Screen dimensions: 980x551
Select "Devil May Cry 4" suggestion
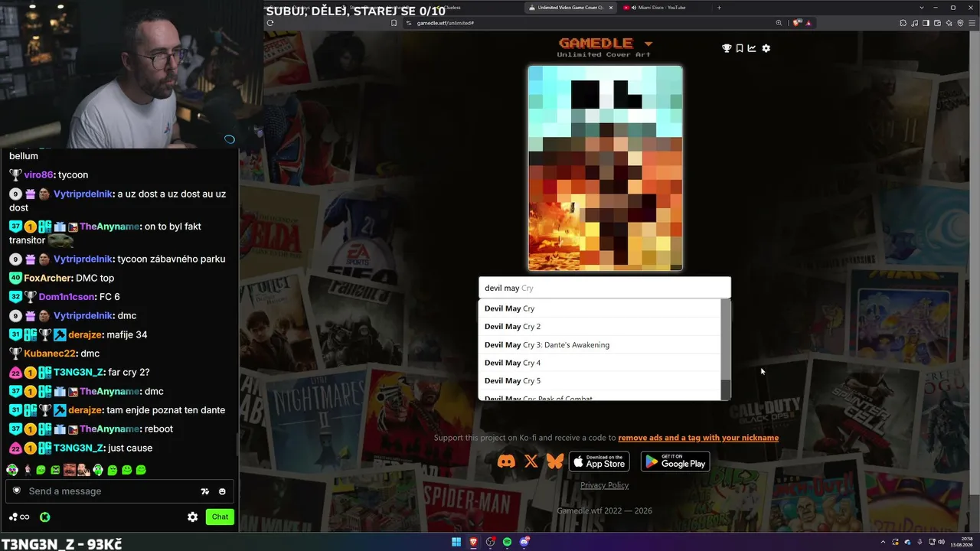599,363
